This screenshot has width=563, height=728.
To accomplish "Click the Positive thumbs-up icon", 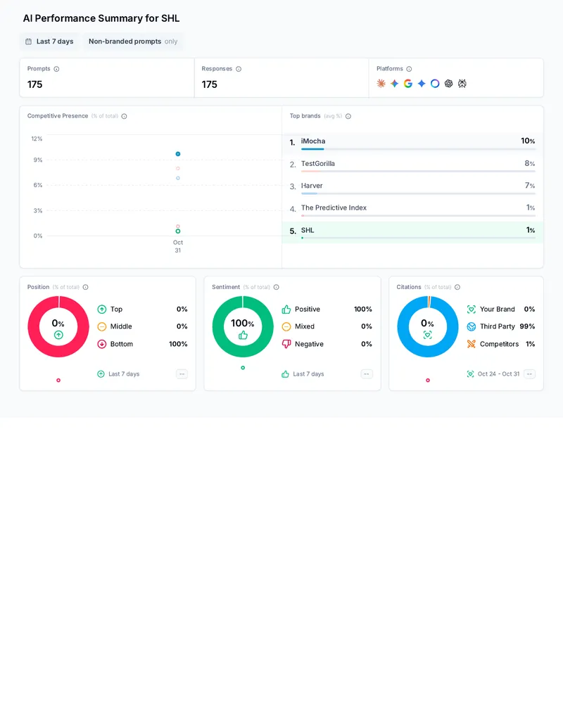I will point(286,309).
